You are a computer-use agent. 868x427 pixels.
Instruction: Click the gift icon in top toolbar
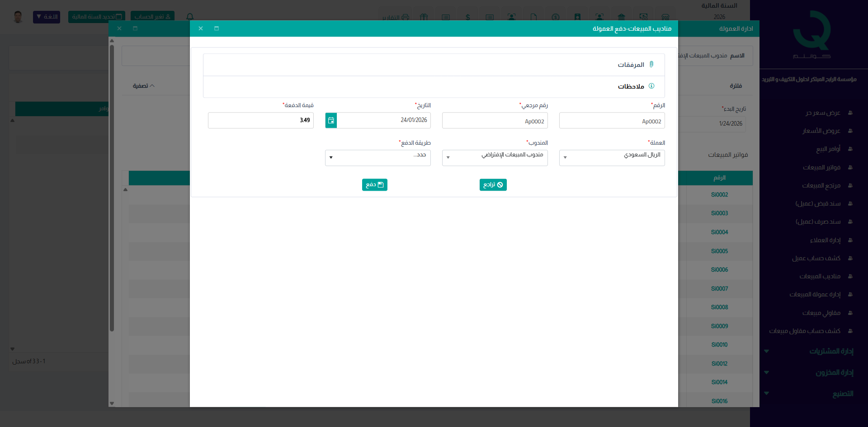coord(424,17)
